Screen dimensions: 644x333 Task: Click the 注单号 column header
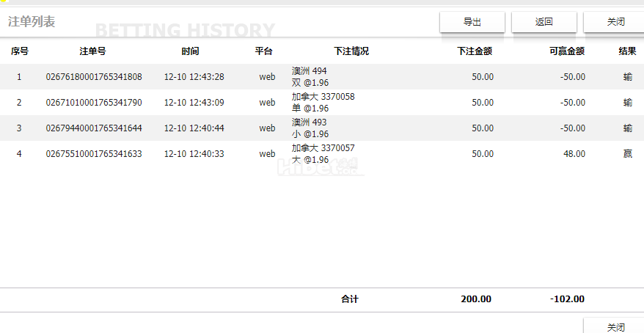point(93,51)
